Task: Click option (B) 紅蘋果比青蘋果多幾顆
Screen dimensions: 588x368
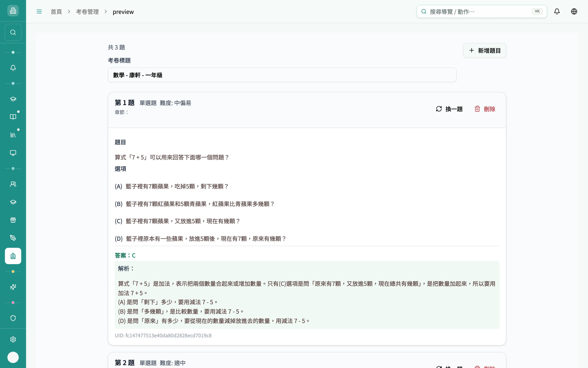Action: (195, 204)
